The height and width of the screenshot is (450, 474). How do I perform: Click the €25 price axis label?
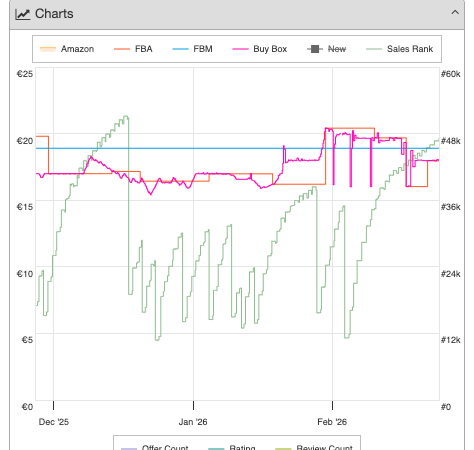coord(25,74)
